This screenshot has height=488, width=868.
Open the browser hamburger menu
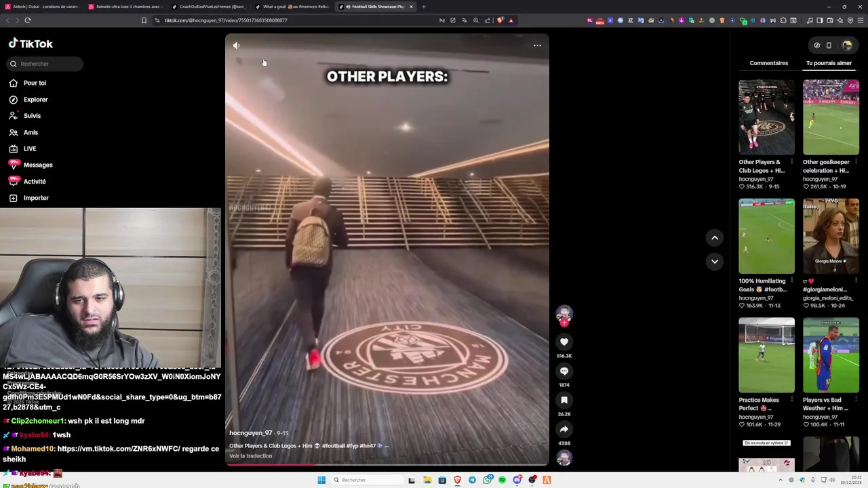coord(861,20)
